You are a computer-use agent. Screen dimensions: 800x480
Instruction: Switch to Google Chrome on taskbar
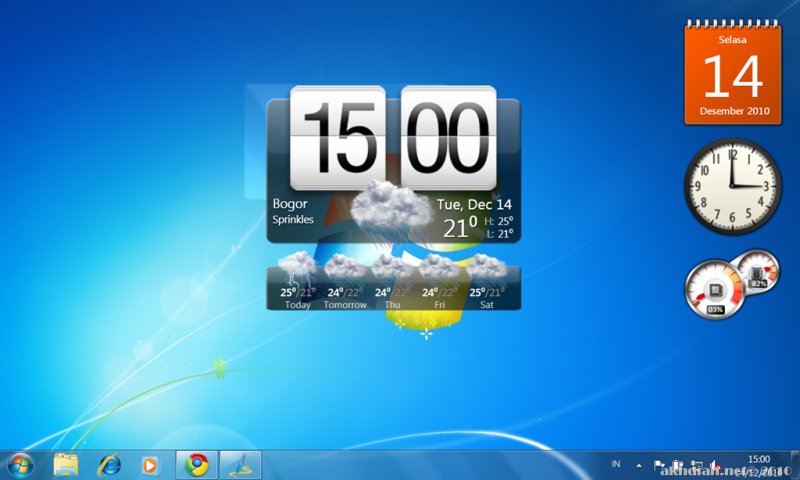pyautogui.click(x=196, y=464)
